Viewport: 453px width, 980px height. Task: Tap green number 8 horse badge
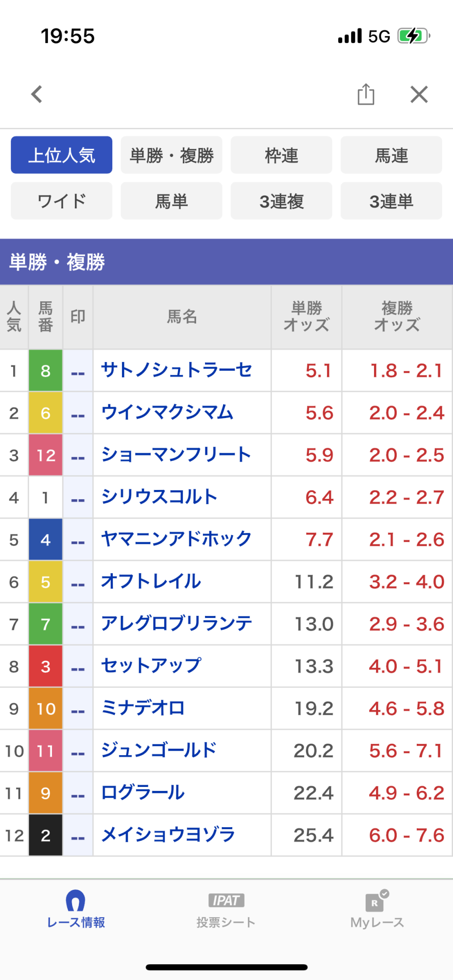pos(46,370)
